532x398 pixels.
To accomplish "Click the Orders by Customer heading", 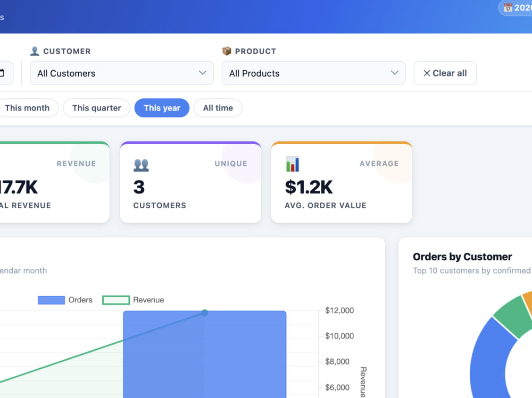I will (462, 257).
